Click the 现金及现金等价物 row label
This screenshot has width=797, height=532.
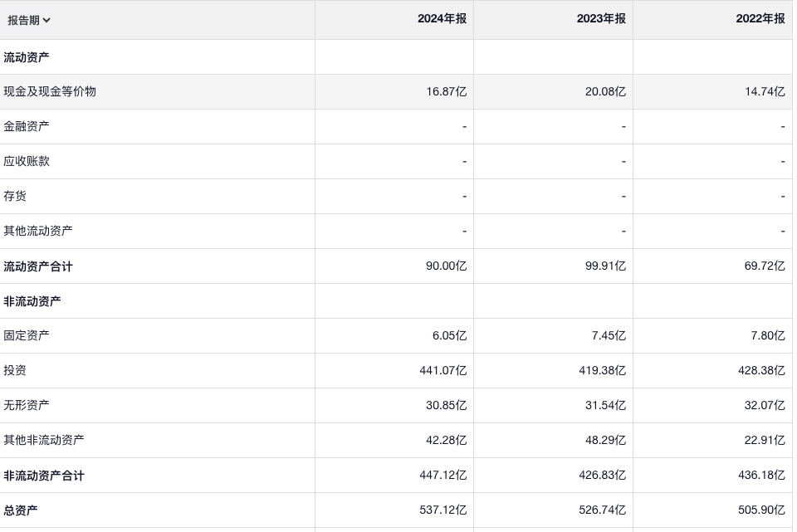(50, 91)
